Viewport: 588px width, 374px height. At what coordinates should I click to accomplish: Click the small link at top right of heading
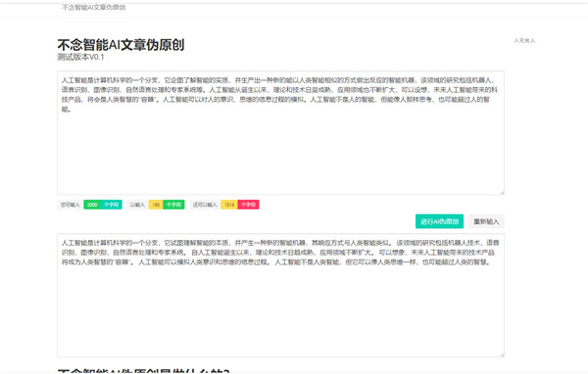tap(524, 40)
